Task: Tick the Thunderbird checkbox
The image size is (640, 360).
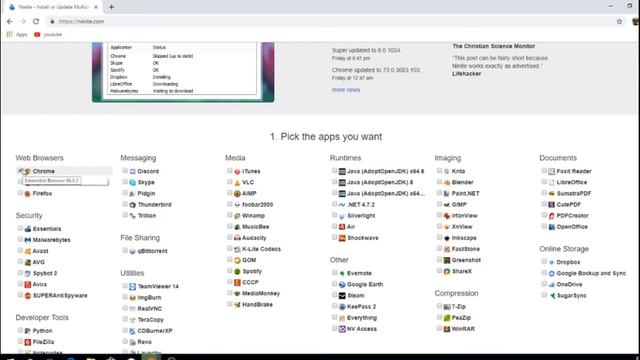Action: pyautogui.click(x=125, y=204)
